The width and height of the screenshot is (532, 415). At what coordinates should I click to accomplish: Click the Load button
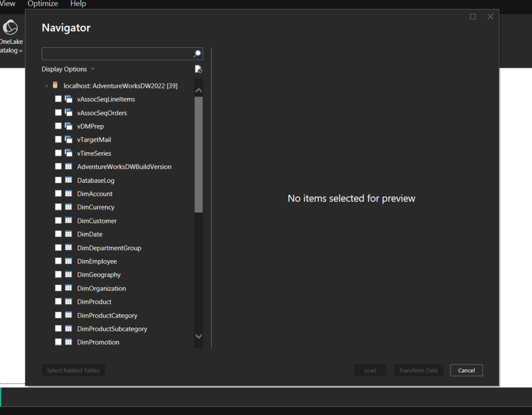coord(370,370)
